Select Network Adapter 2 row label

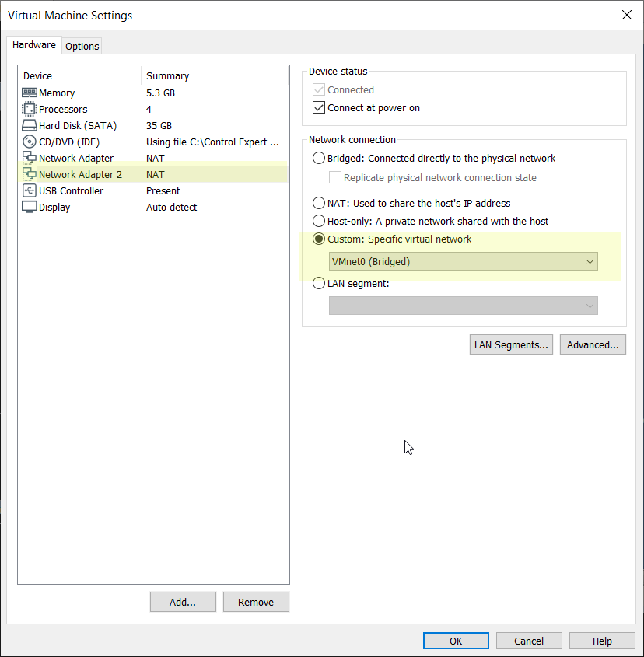(x=80, y=175)
